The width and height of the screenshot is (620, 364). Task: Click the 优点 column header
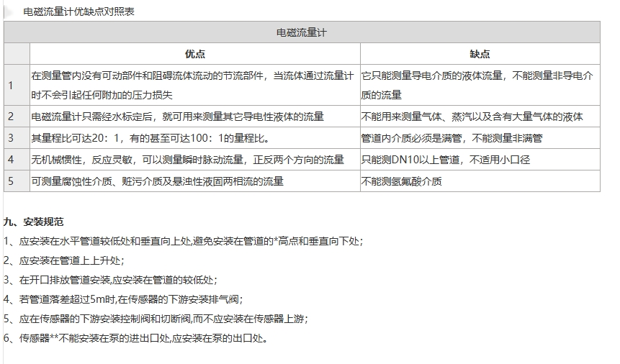pos(194,54)
